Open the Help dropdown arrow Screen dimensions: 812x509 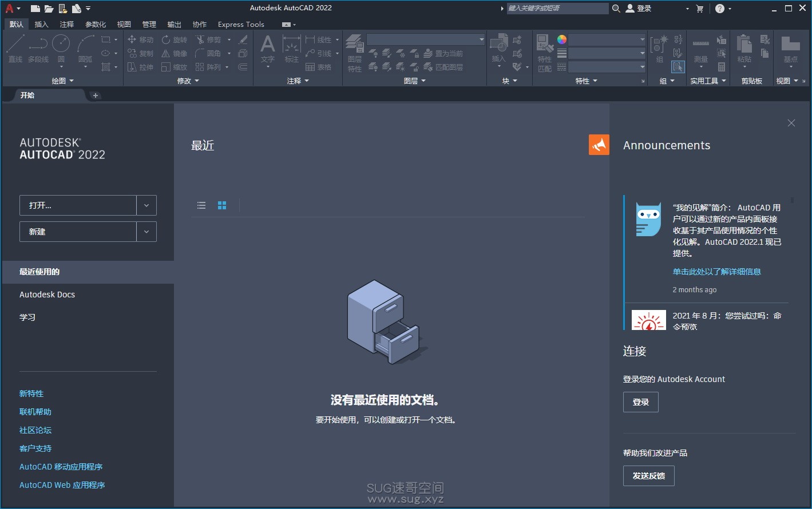point(730,9)
